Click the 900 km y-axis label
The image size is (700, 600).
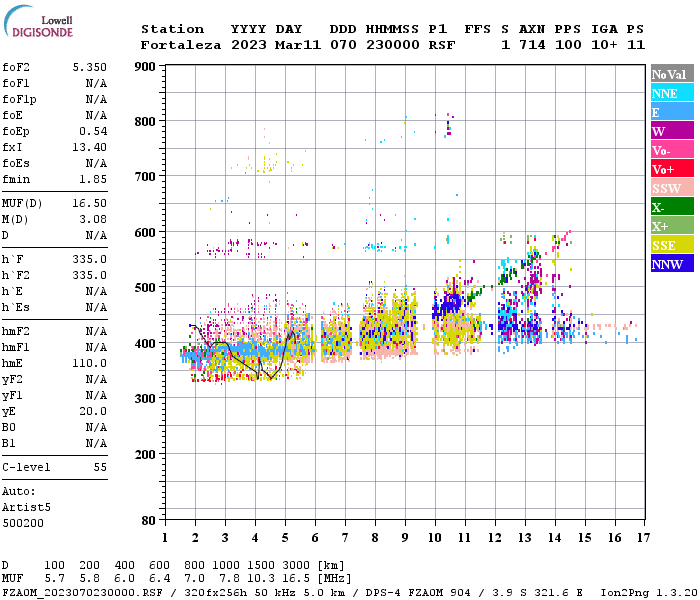145,67
